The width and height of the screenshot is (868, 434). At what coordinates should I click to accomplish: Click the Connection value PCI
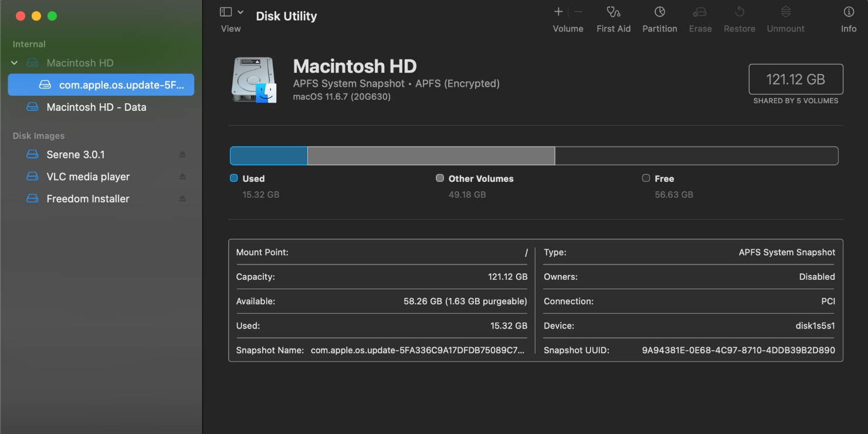pyautogui.click(x=828, y=301)
